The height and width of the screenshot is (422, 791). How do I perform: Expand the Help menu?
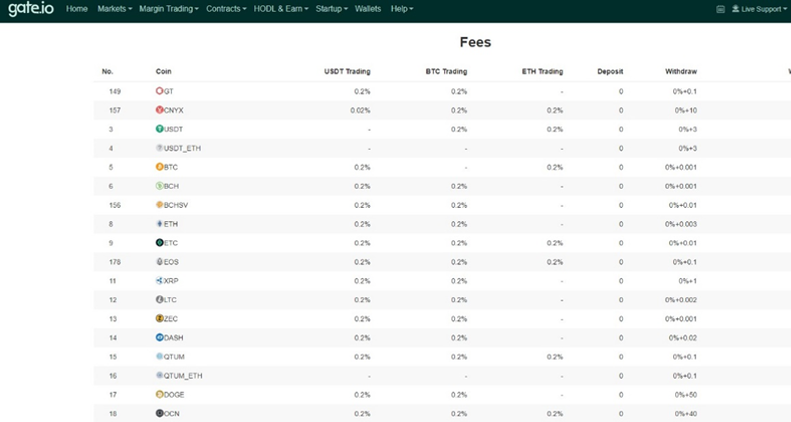point(402,9)
